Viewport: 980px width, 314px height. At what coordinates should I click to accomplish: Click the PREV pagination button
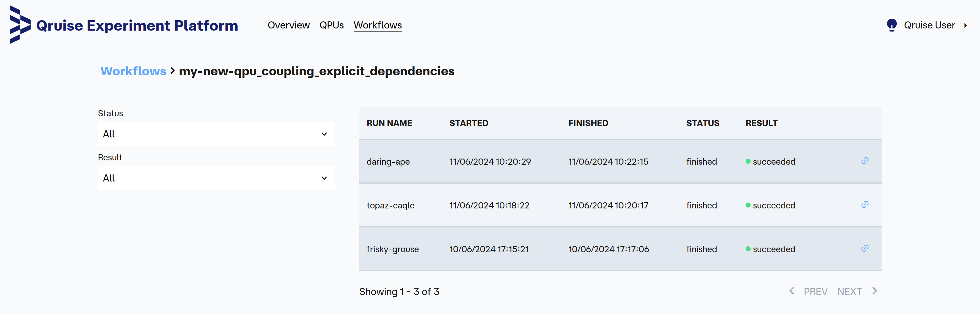click(x=816, y=292)
